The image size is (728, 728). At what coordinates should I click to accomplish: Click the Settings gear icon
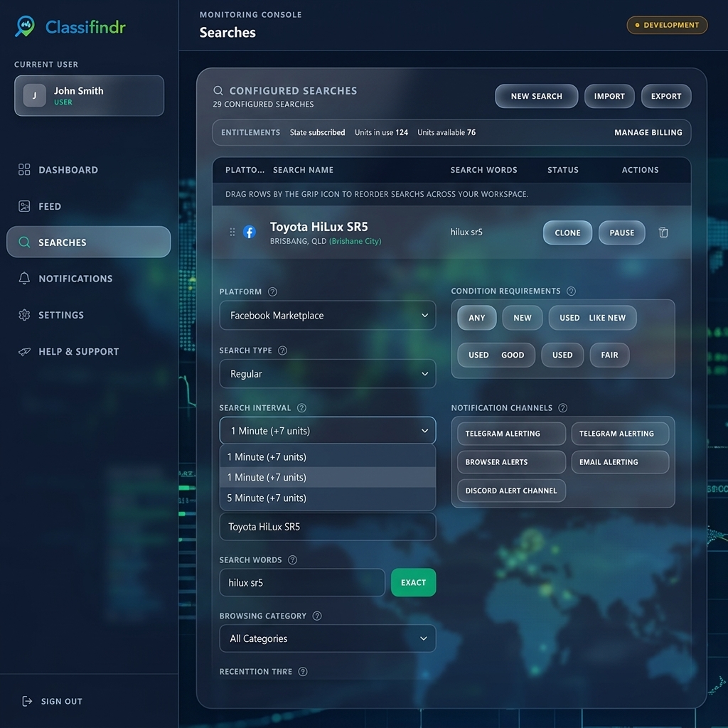point(24,315)
